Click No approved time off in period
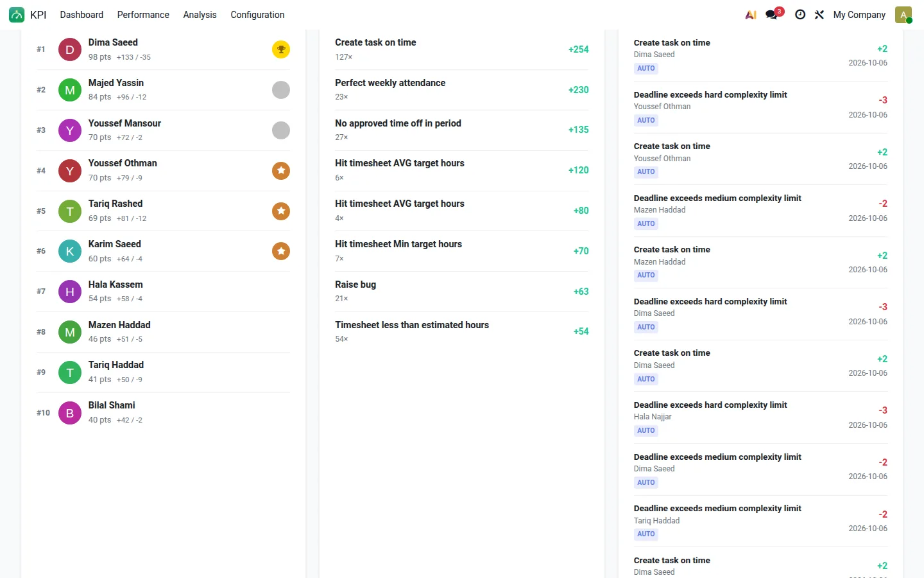Screen dimensions: 924x578 point(398,123)
